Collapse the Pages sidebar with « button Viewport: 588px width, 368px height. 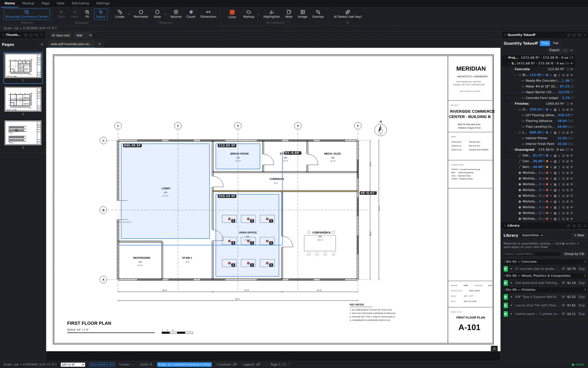[x=42, y=44]
